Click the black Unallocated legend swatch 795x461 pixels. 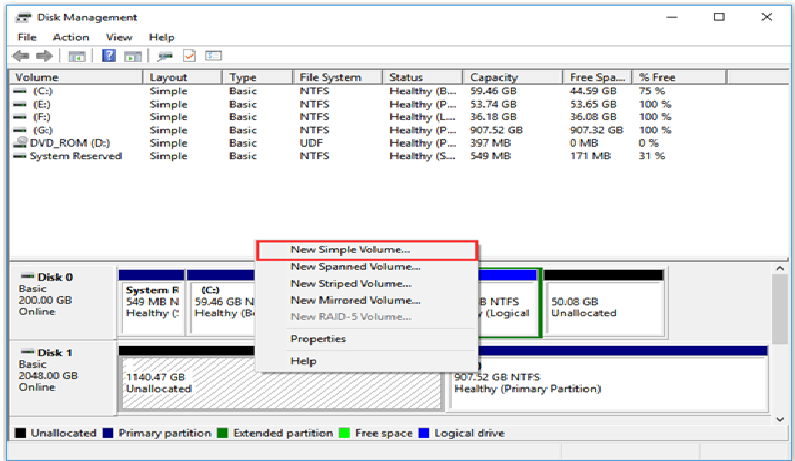click(x=20, y=433)
